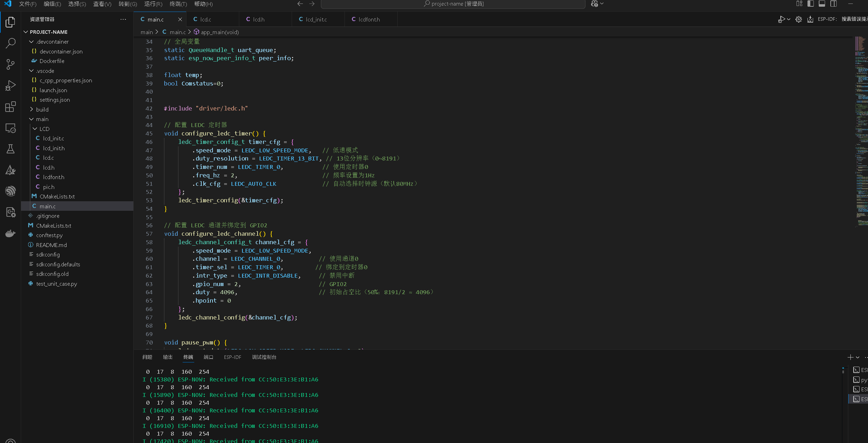Switch to the 调试控制台 panel tab
Image resolution: width=868 pixels, height=443 pixels.
pyautogui.click(x=264, y=357)
